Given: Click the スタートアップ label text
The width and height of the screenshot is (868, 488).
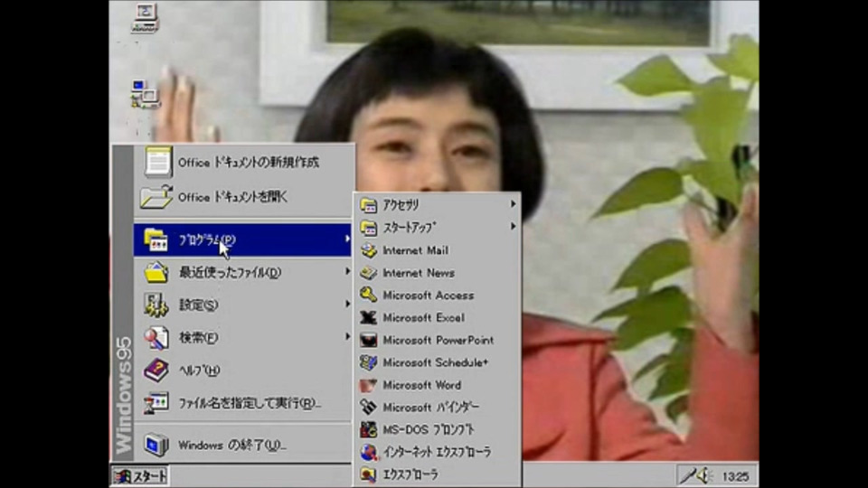Looking at the screenshot, I should pyautogui.click(x=410, y=228).
